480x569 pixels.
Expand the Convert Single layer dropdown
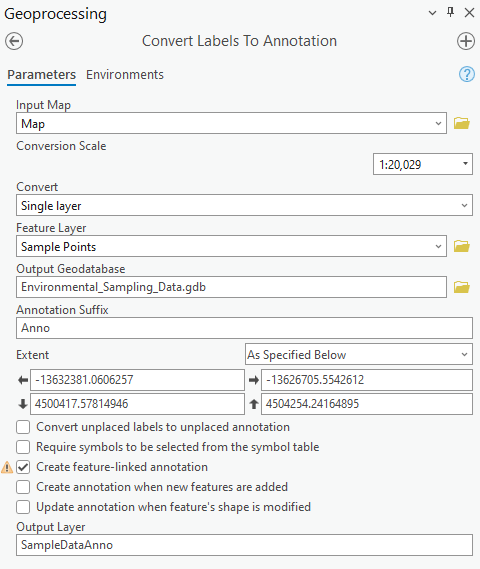tap(244, 205)
